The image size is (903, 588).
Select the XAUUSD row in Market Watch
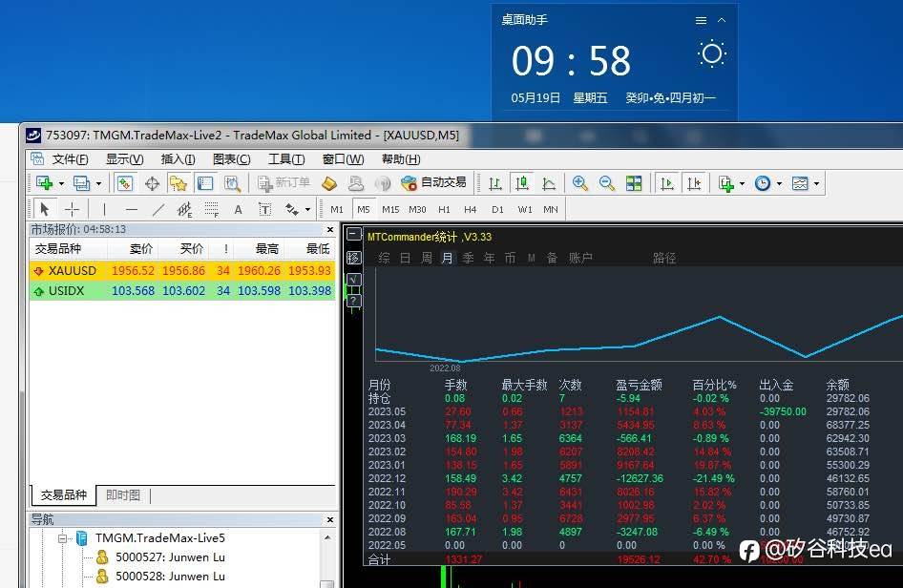(x=182, y=271)
